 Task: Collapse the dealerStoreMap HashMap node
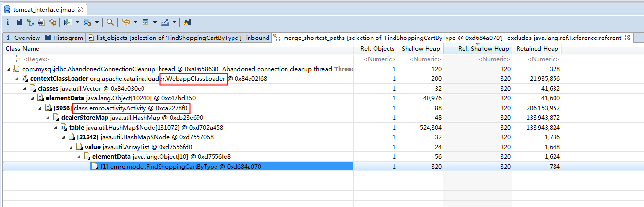click(x=49, y=118)
